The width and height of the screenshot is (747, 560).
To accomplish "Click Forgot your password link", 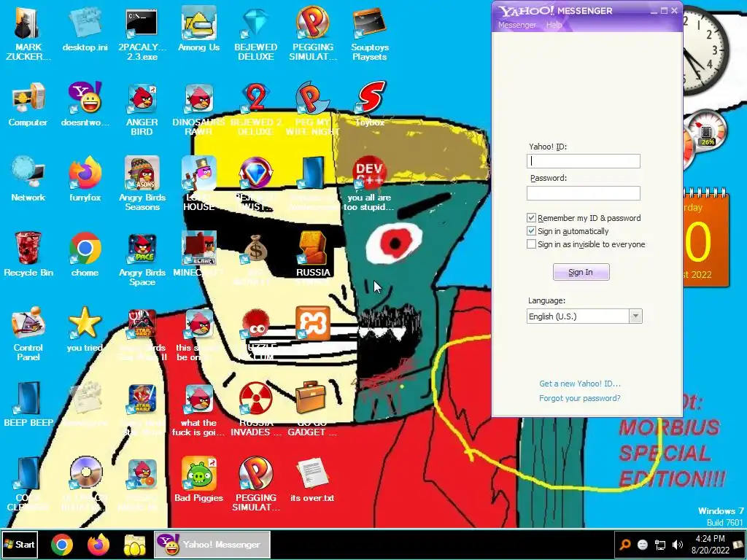I will click(x=580, y=398).
